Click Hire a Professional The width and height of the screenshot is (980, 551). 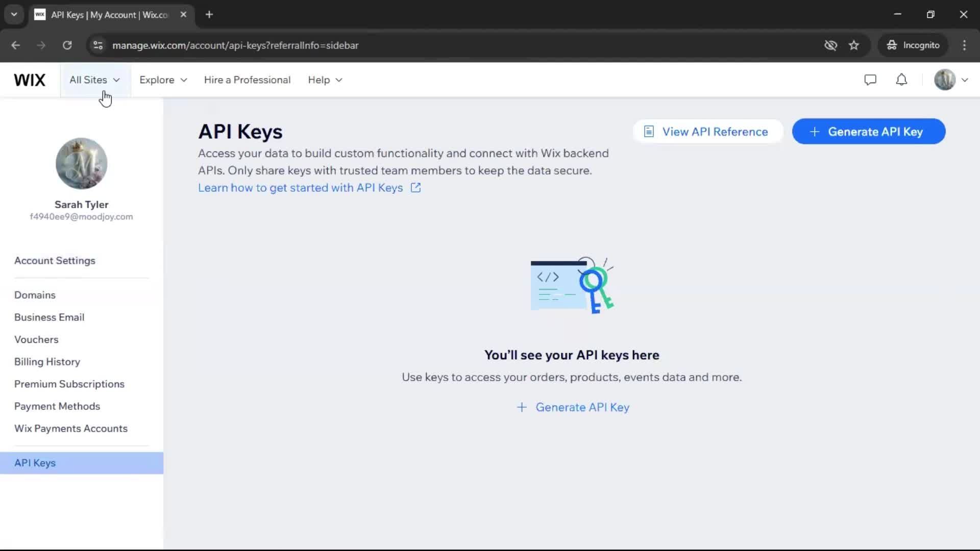click(x=247, y=80)
